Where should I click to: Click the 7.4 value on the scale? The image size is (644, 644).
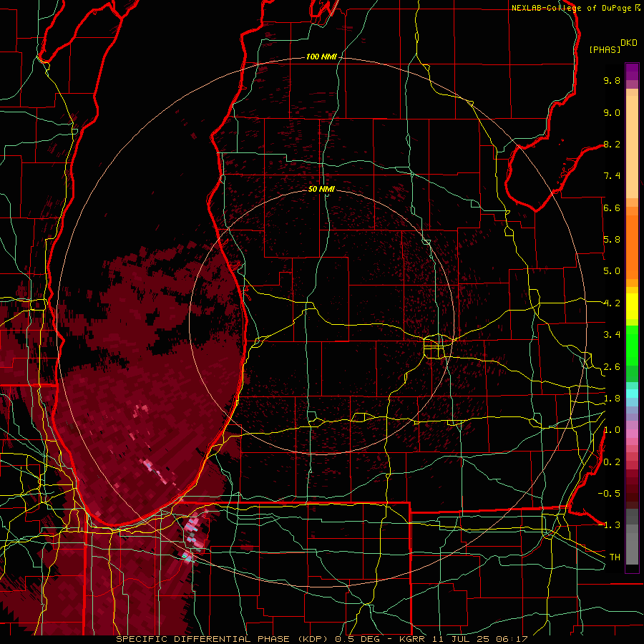[x=612, y=176]
